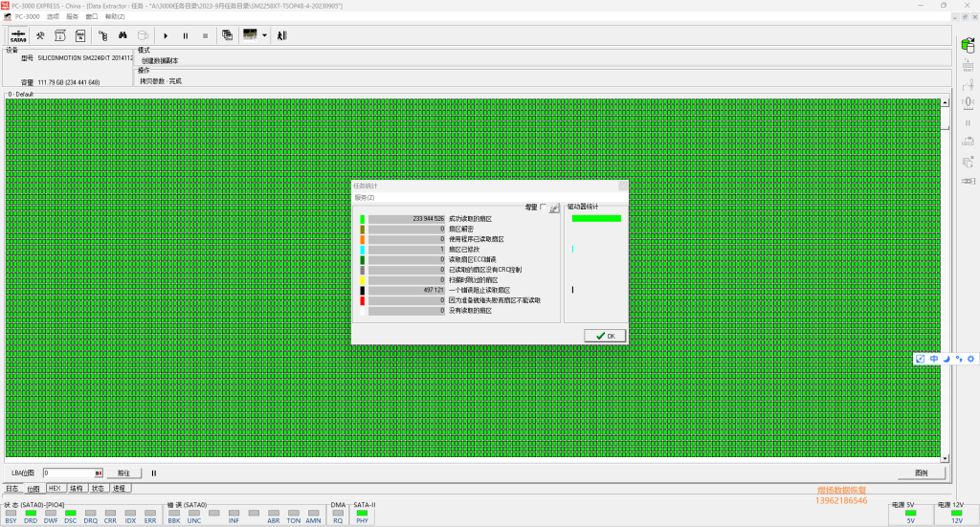
Task: Open the 服务(Z) menu in the dialog
Action: tap(365, 197)
